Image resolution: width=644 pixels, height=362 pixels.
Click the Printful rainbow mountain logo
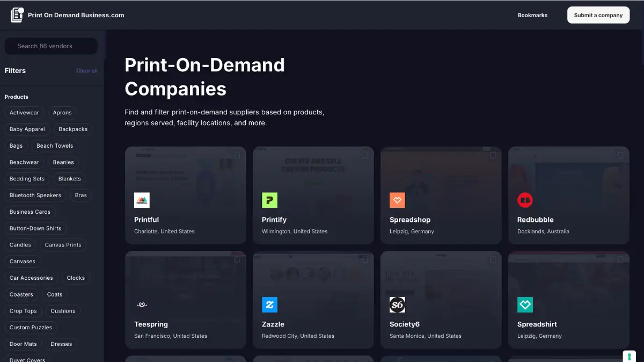[x=142, y=200]
